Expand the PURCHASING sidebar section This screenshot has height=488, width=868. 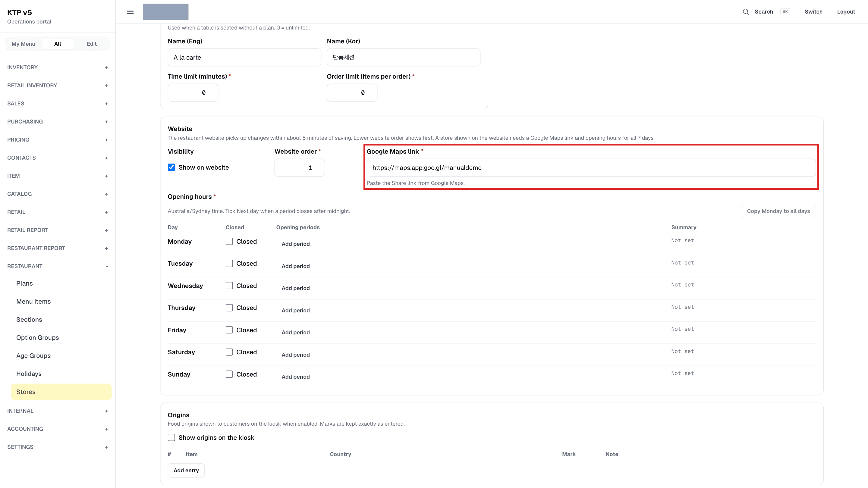click(58, 122)
